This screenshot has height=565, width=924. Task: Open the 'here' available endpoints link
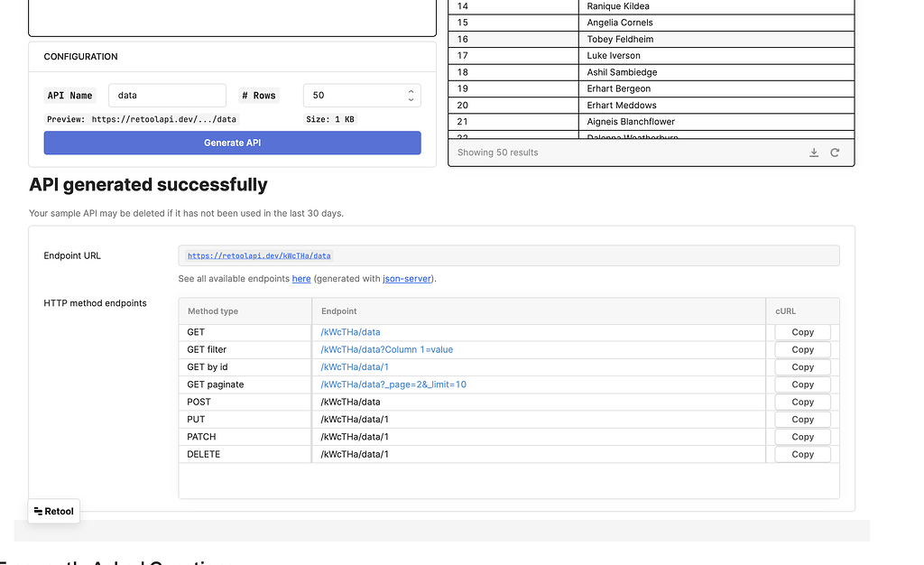click(x=301, y=279)
